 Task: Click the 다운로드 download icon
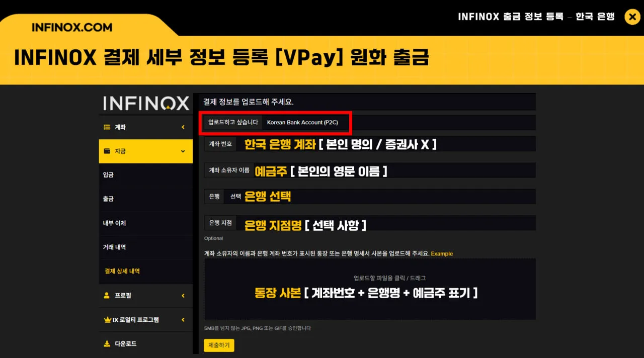[x=107, y=344]
